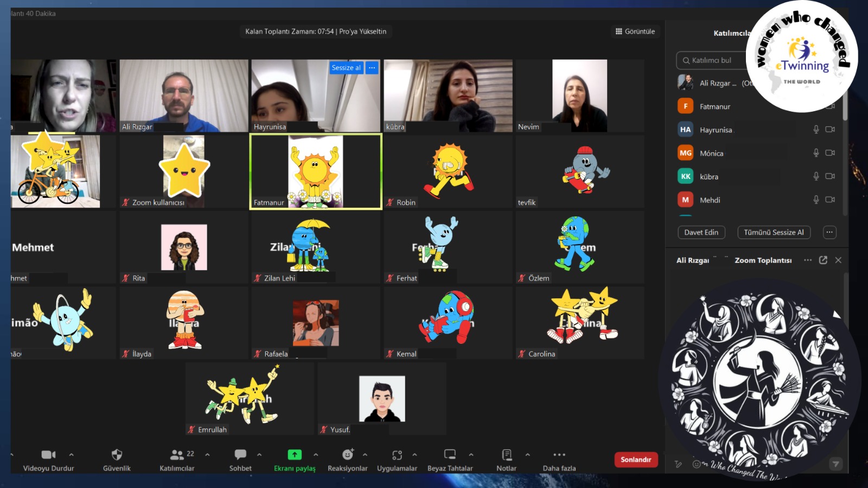Close the Zoom Toplantısı chat panel

tap(838, 260)
